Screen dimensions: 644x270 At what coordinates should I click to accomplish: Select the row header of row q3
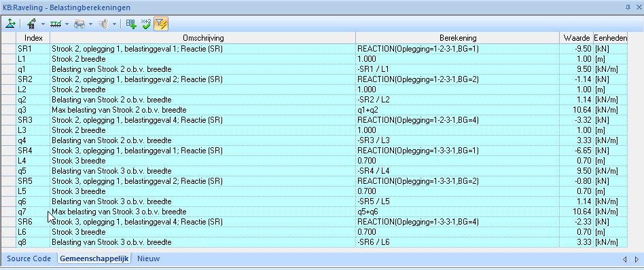(x=8, y=109)
